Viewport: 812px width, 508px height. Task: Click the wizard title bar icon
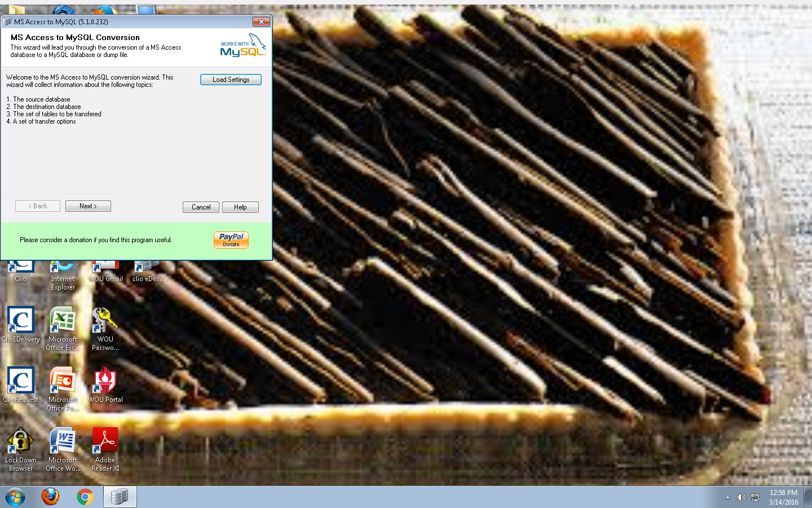[x=7, y=21]
